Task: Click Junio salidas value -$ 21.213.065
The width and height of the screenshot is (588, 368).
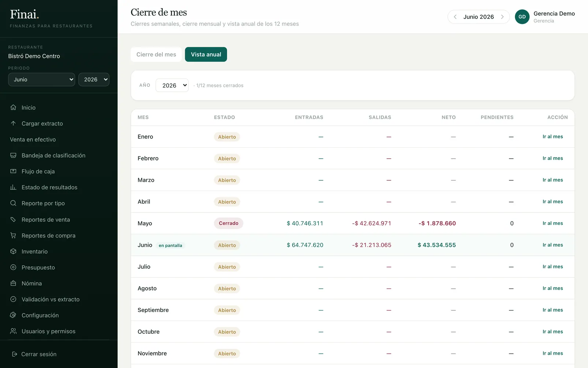Action: [x=372, y=245]
